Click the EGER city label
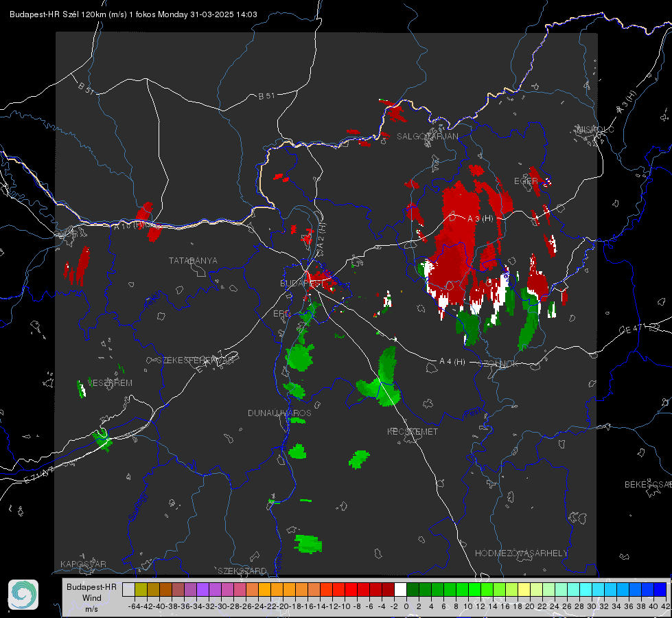This screenshot has height=618, width=672. click(x=526, y=181)
